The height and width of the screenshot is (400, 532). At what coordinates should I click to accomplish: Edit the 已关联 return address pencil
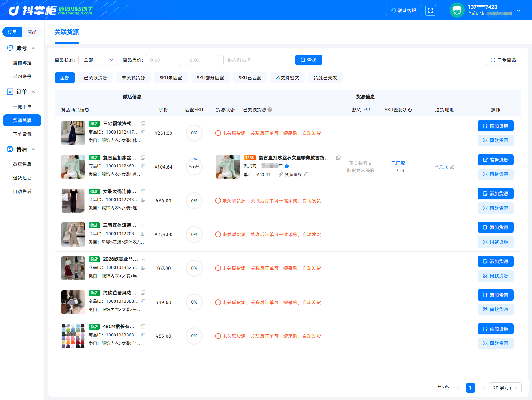coord(452,167)
